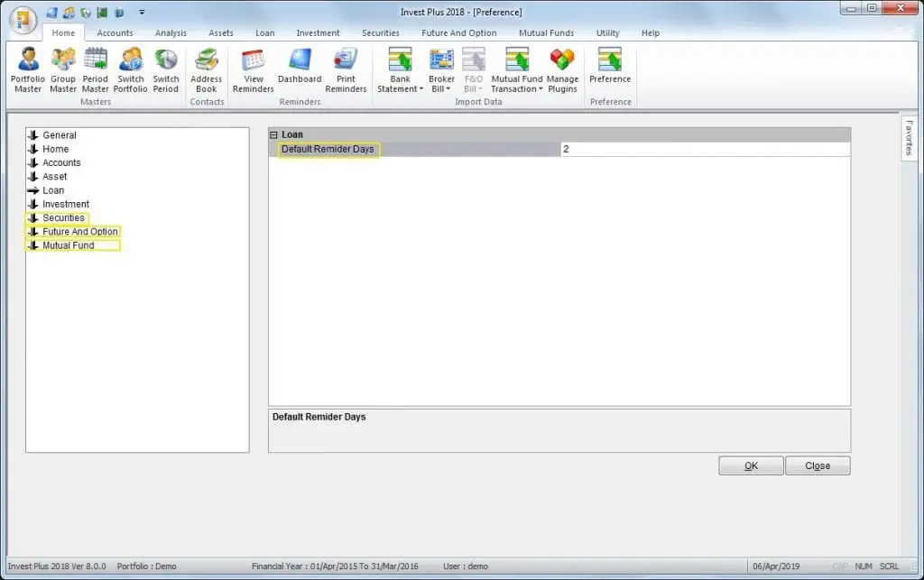Select Asset in preference list
Screen dimensions: 924x580
tap(54, 176)
